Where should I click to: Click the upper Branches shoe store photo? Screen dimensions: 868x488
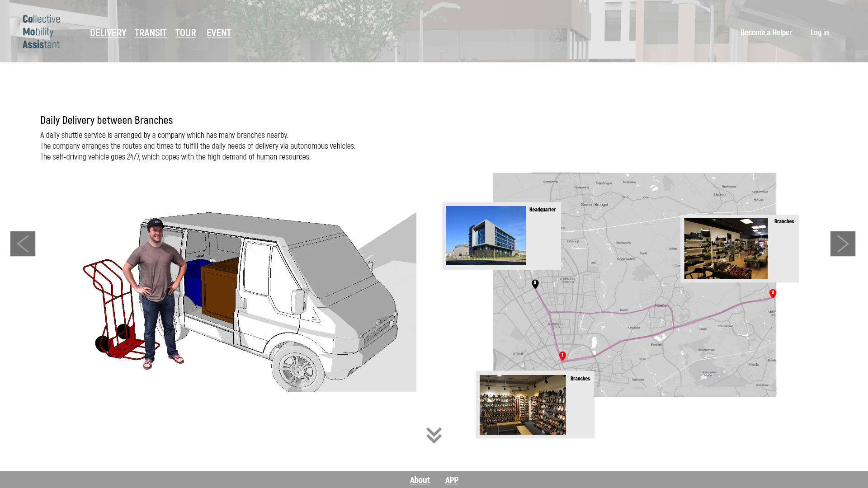726,248
